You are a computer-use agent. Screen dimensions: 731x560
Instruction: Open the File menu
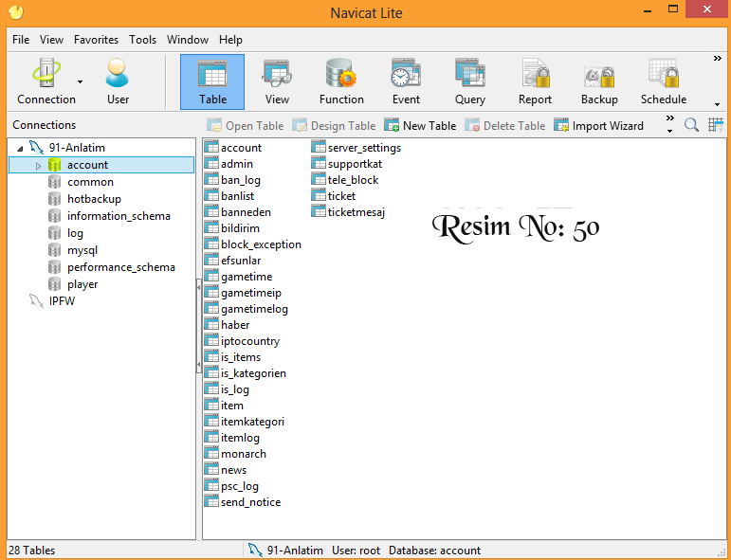pyautogui.click(x=21, y=40)
